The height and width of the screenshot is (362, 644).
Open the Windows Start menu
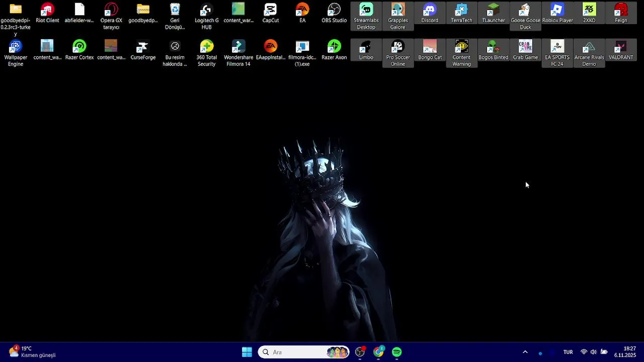pos(247,352)
